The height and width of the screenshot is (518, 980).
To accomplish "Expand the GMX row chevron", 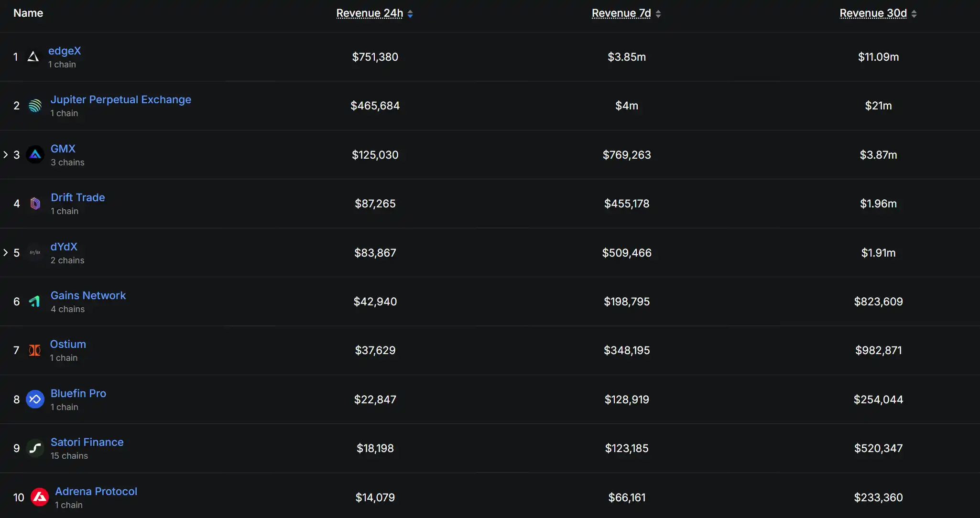I will pyautogui.click(x=6, y=155).
